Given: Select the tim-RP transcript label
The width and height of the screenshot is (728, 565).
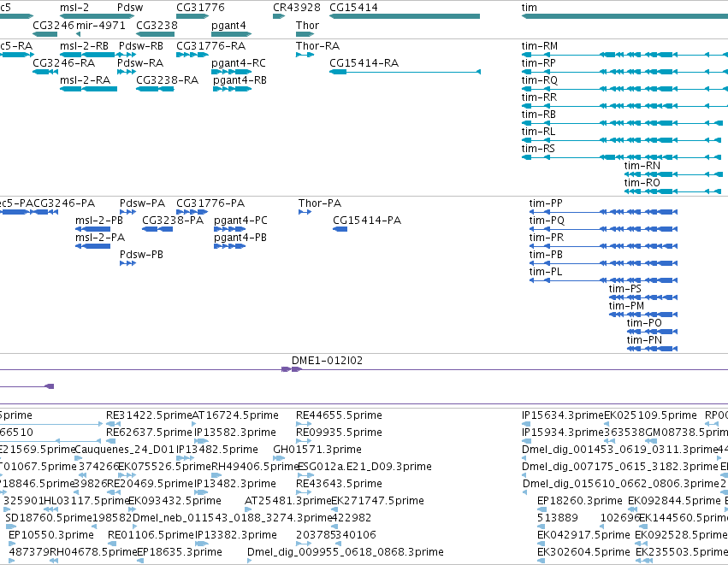Looking at the screenshot, I should 539,63.
